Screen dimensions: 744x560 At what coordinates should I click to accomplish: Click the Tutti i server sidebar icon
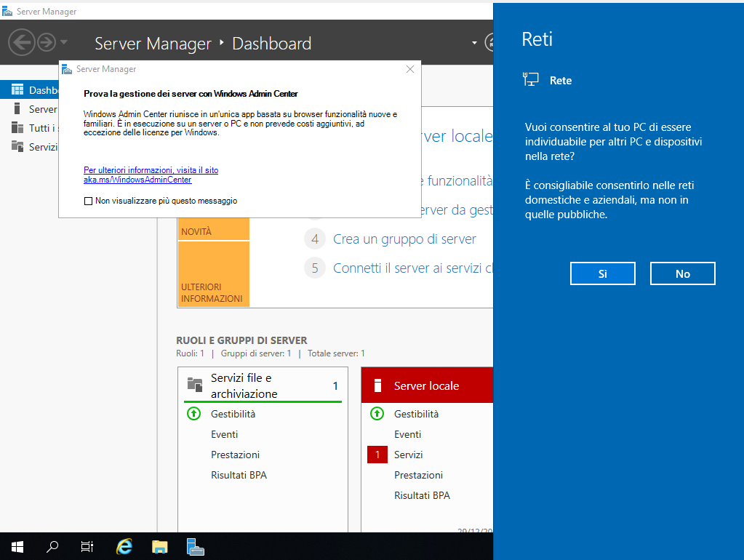[x=17, y=128]
